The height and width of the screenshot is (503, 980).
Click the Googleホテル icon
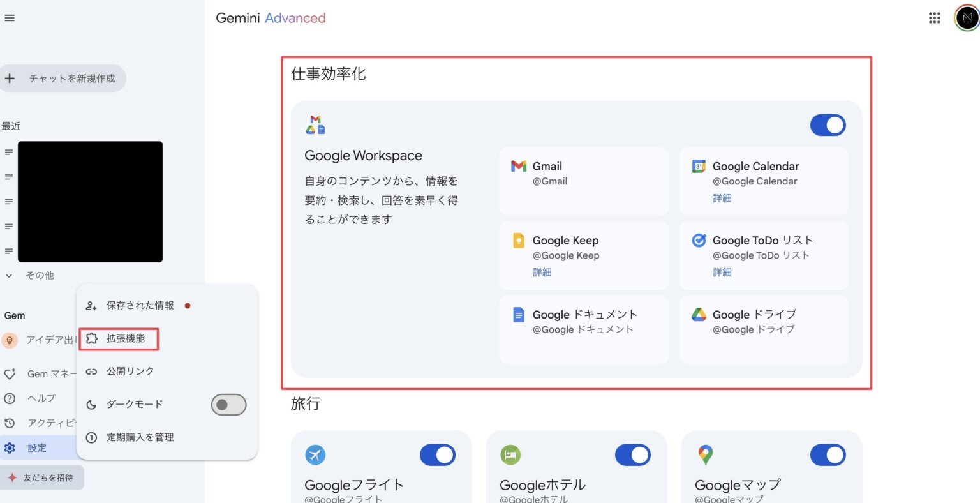[510, 454]
